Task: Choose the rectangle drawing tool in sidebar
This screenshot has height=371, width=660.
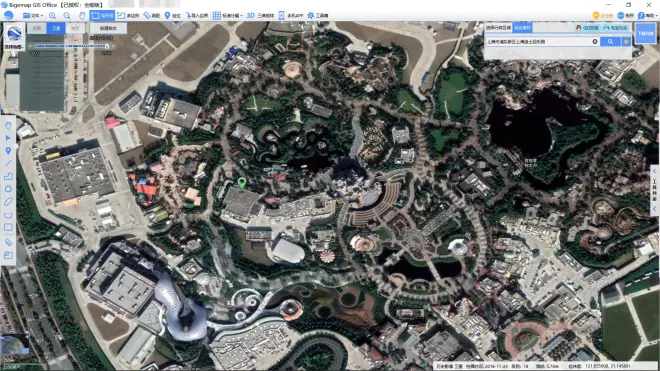Action: pos(8,227)
